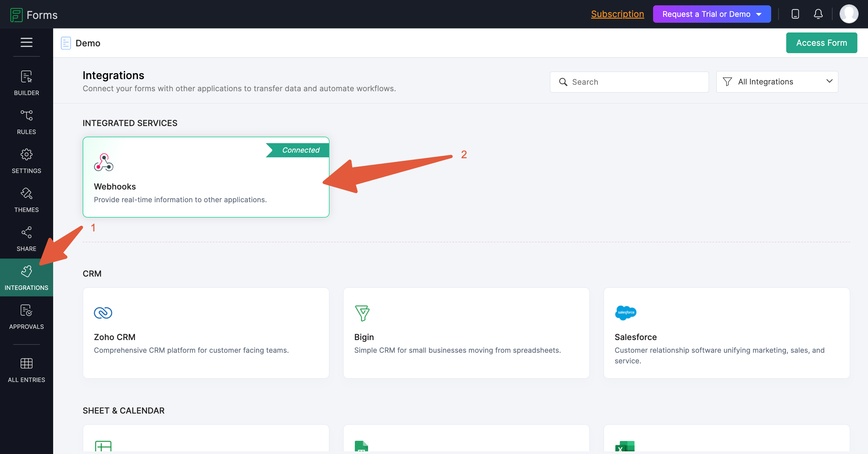Open the Approvals section
This screenshot has height=454, width=868.
pos(26,317)
